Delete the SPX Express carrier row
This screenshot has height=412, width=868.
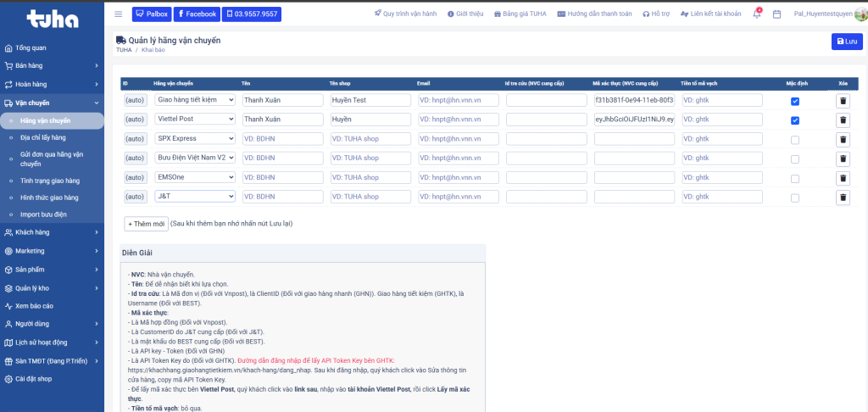pos(843,139)
